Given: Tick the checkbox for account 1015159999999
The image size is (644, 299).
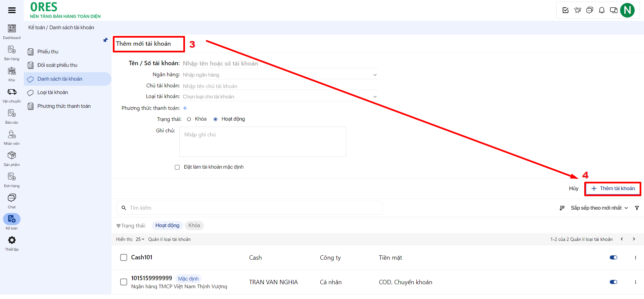Looking at the screenshot, I should 124,282.
